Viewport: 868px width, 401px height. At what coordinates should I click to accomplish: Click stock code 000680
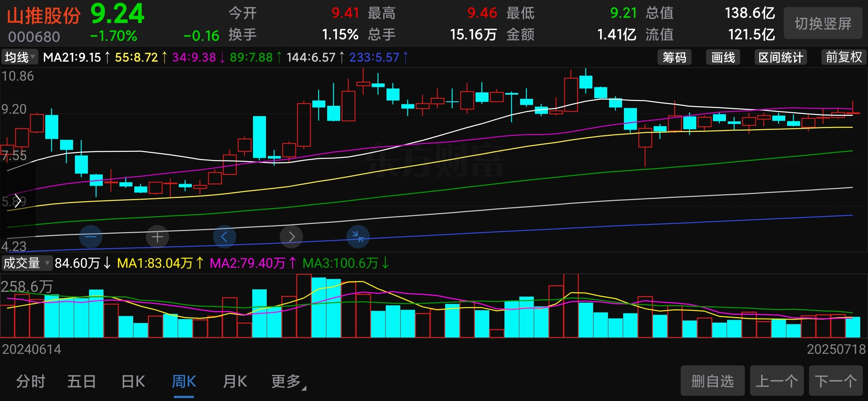[x=34, y=37]
